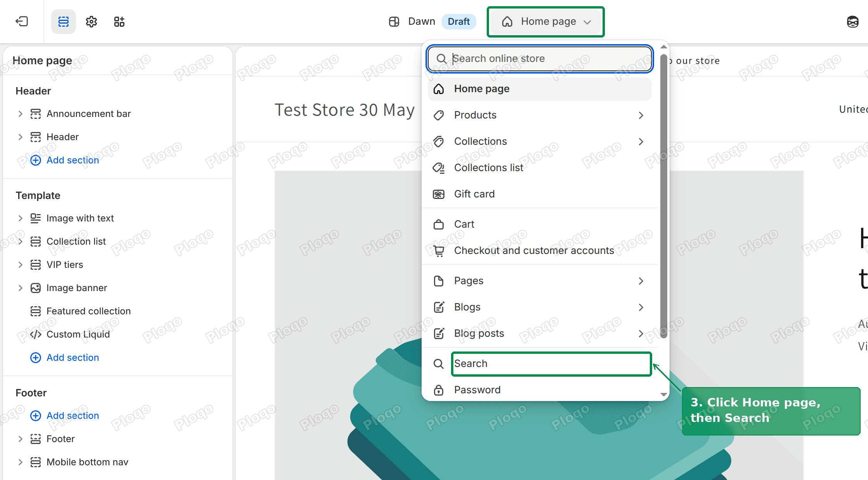
Task: Click the Checkout cart icon
Action: point(439,251)
